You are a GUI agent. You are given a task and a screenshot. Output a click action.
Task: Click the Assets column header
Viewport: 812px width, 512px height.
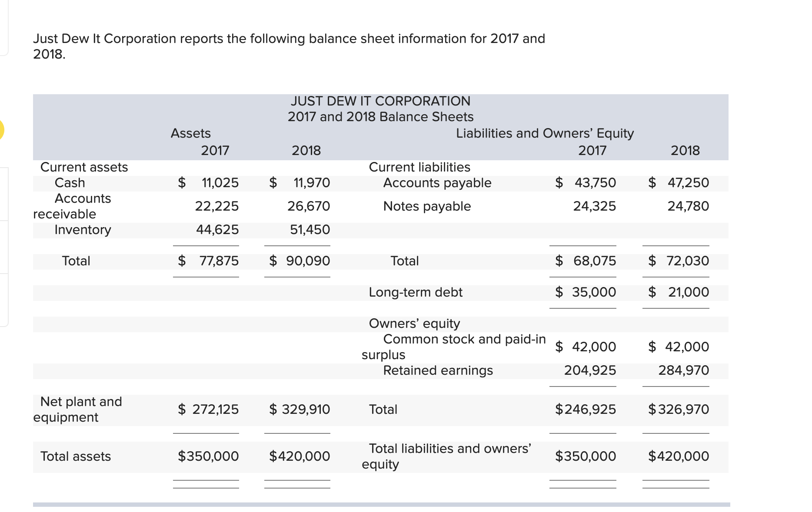pos(191,133)
